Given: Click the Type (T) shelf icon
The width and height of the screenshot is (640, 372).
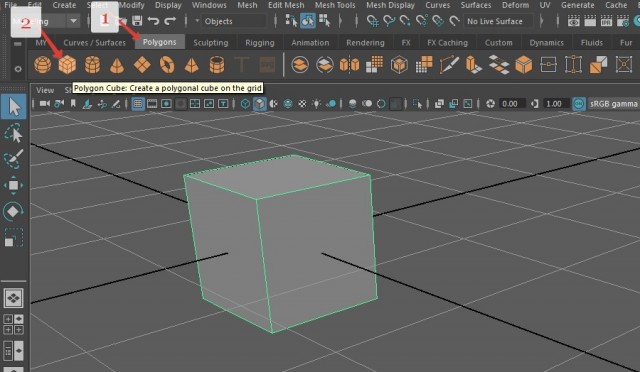Looking at the screenshot, I should point(242,65).
